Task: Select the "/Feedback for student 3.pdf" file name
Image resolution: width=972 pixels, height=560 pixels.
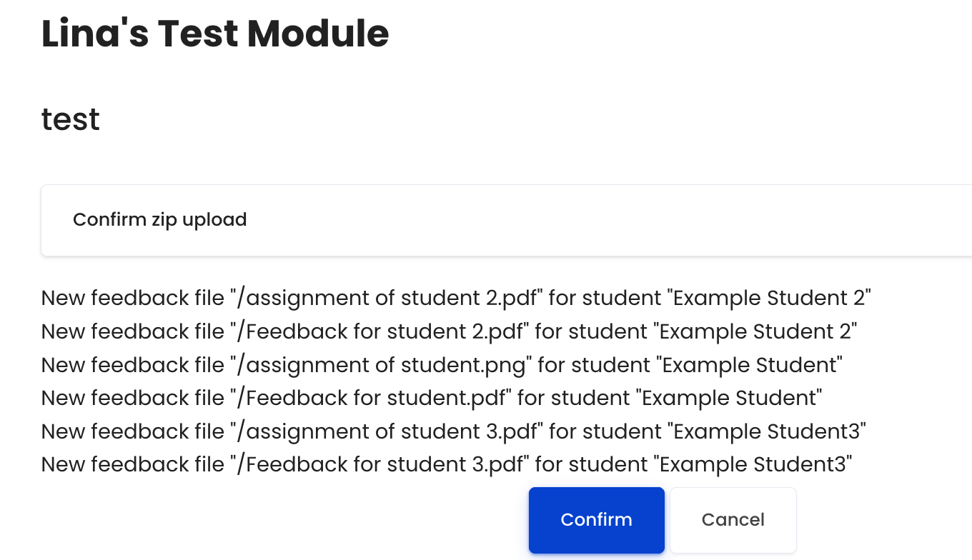Action: tap(380, 465)
